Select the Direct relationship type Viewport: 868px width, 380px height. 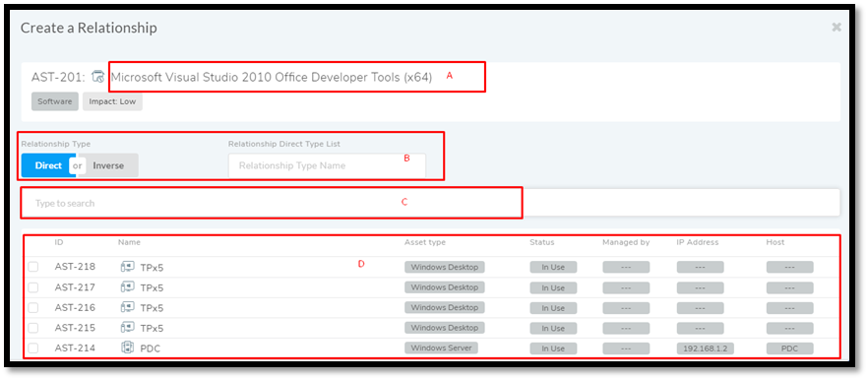tap(48, 165)
